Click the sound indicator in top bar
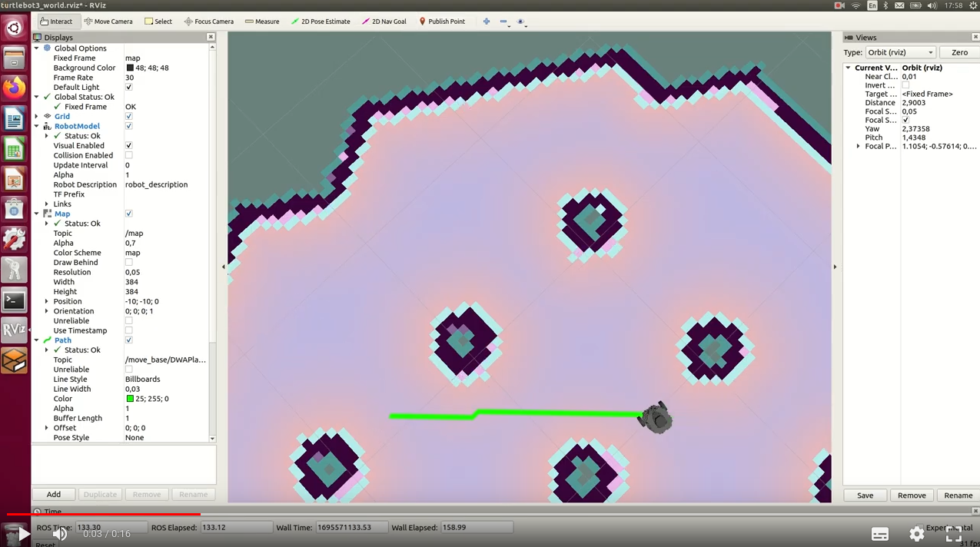 932,5
